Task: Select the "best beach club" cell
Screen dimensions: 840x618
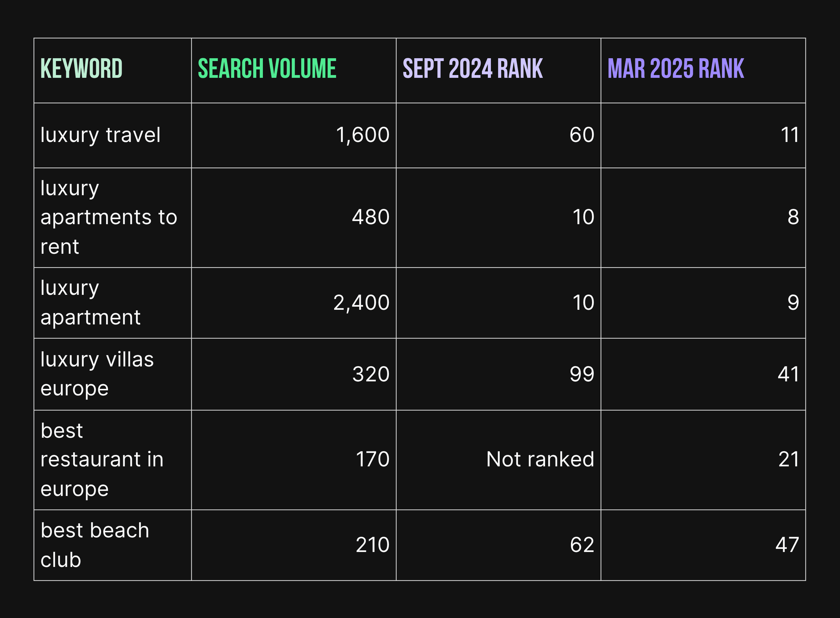Action: pyautogui.click(x=95, y=545)
